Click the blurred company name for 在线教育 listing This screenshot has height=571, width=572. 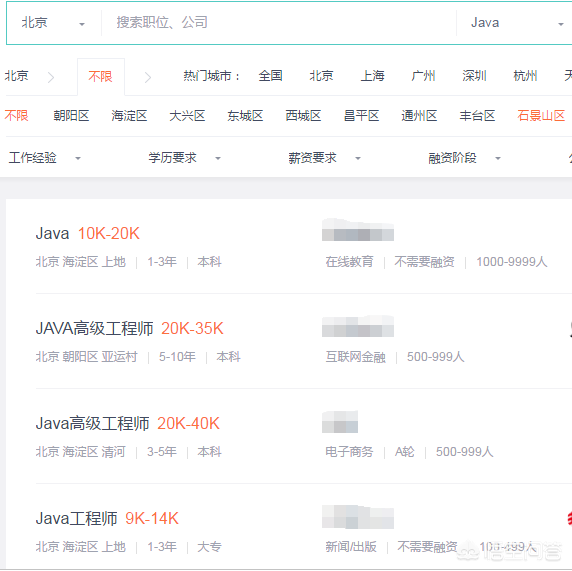pyautogui.click(x=358, y=230)
